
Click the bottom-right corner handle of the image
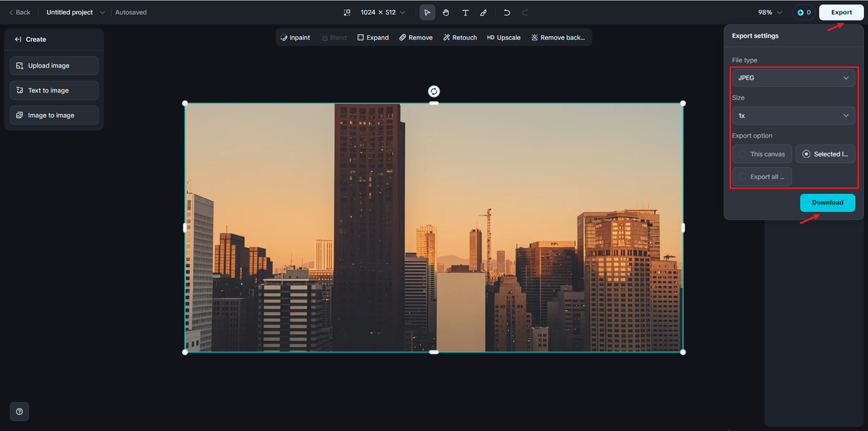[x=683, y=352]
